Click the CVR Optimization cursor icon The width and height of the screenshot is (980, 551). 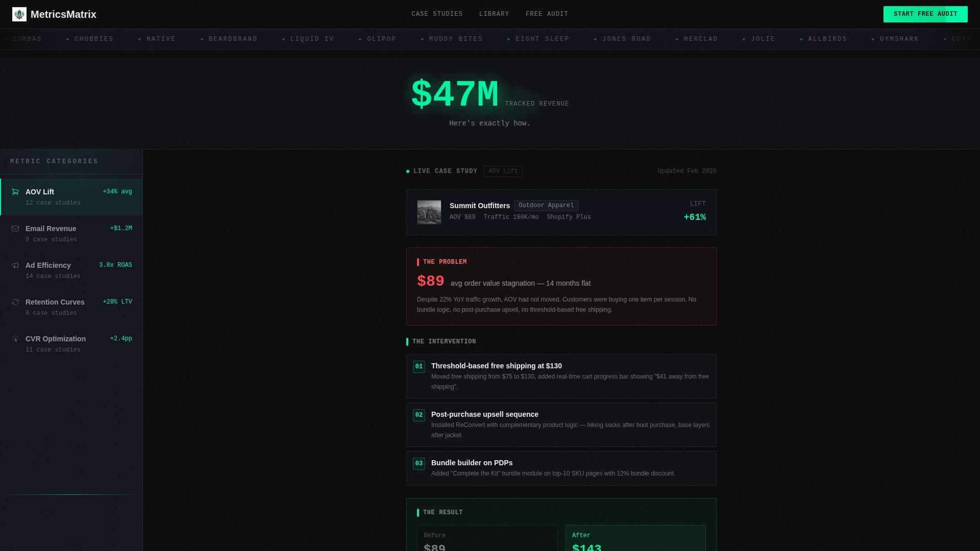(x=15, y=339)
